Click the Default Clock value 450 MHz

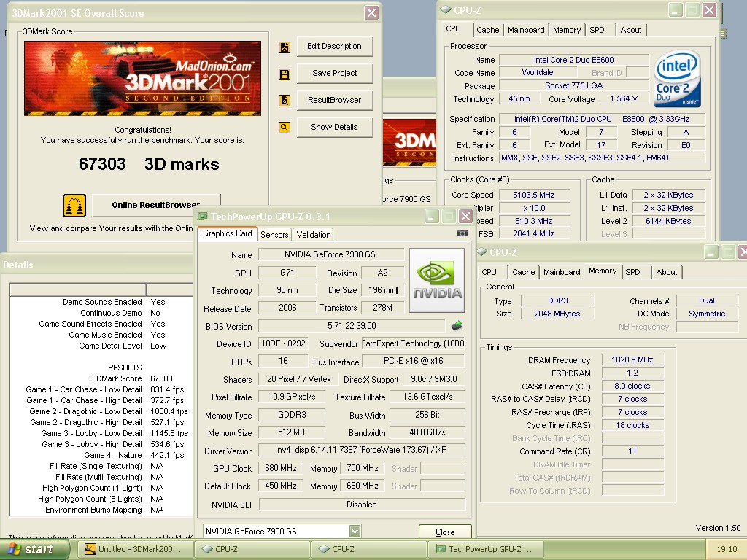click(x=281, y=486)
